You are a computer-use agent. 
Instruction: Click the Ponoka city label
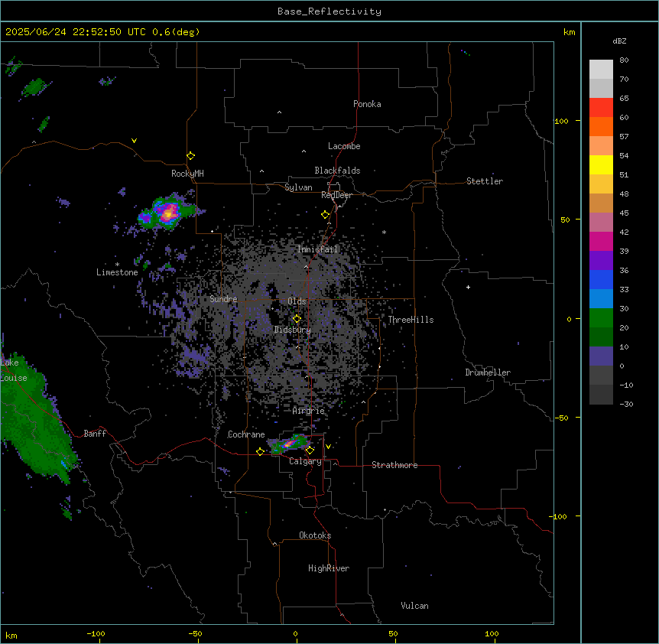point(367,104)
